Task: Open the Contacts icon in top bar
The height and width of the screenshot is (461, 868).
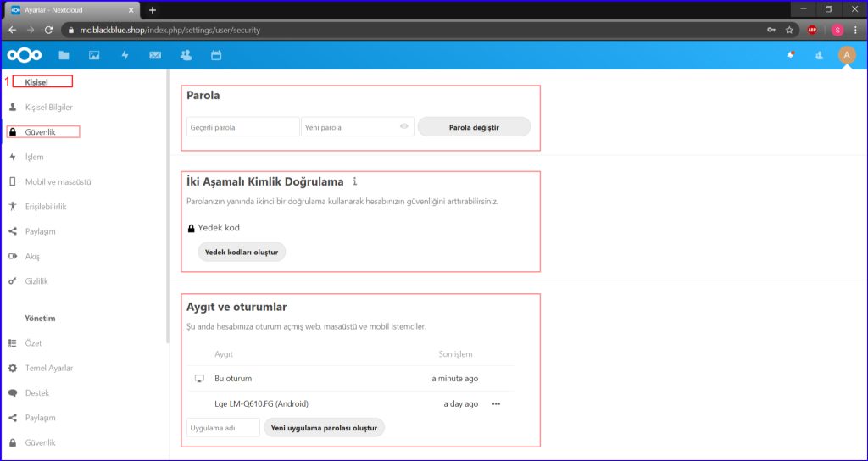Action: (x=186, y=55)
